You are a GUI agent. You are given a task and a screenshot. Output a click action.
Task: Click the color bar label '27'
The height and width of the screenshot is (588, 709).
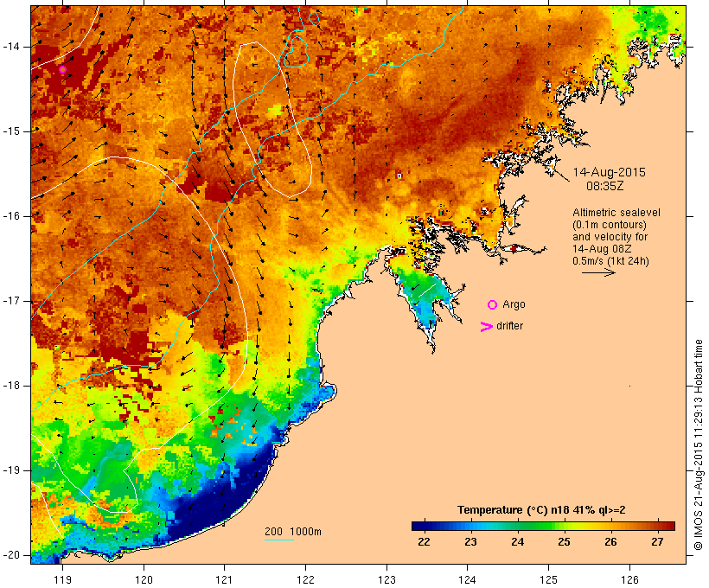pyautogui.click(x=657, y=542)
